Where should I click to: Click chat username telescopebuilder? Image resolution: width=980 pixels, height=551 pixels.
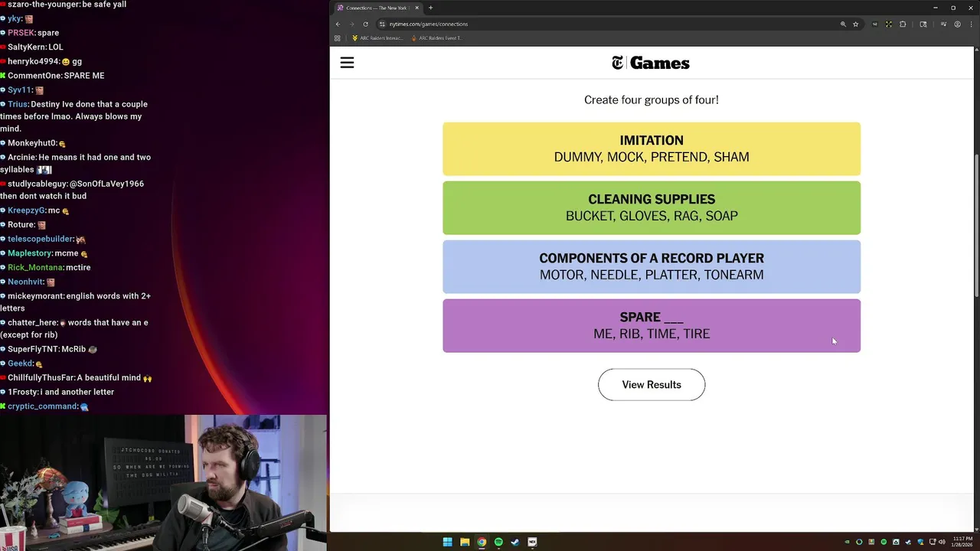point(40,239)
